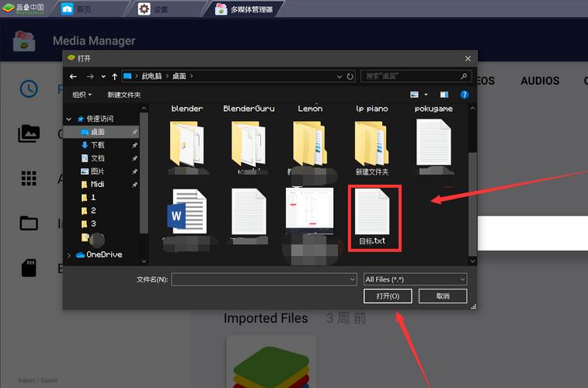Expand the OneDrive tree node
Screen dimensions: 588x388
(x=70, y=255)
